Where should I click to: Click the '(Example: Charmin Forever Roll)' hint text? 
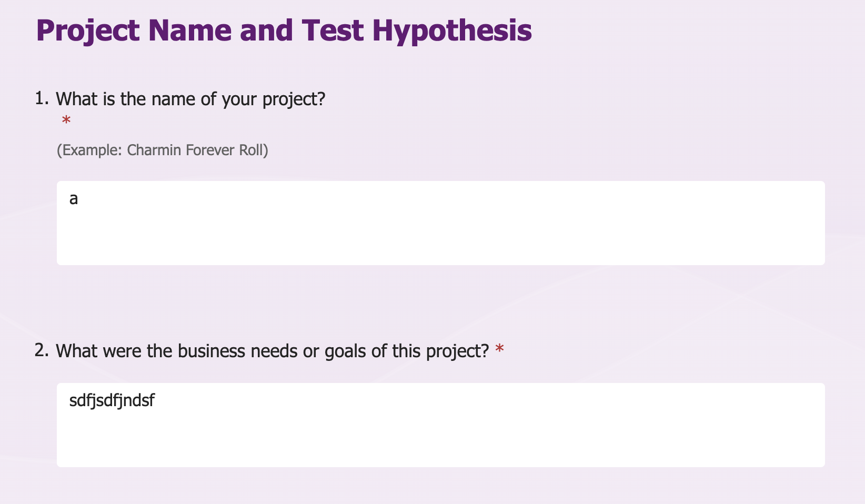163,150
